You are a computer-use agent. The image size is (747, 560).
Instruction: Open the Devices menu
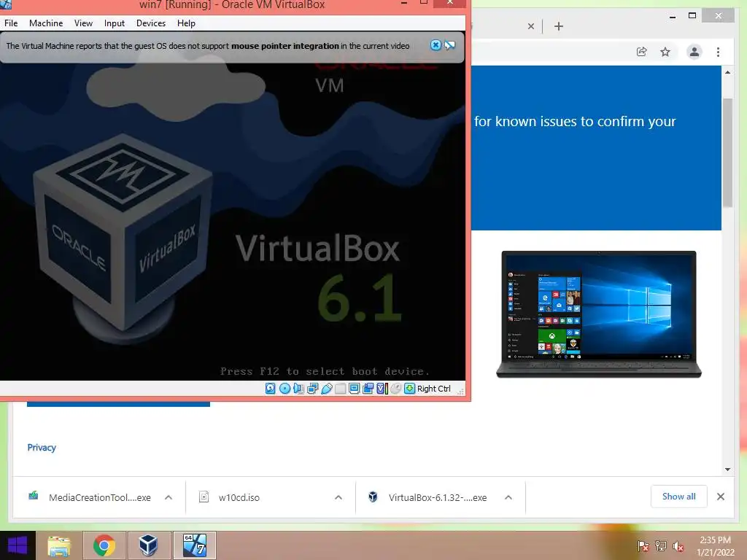tap(151, 23)
